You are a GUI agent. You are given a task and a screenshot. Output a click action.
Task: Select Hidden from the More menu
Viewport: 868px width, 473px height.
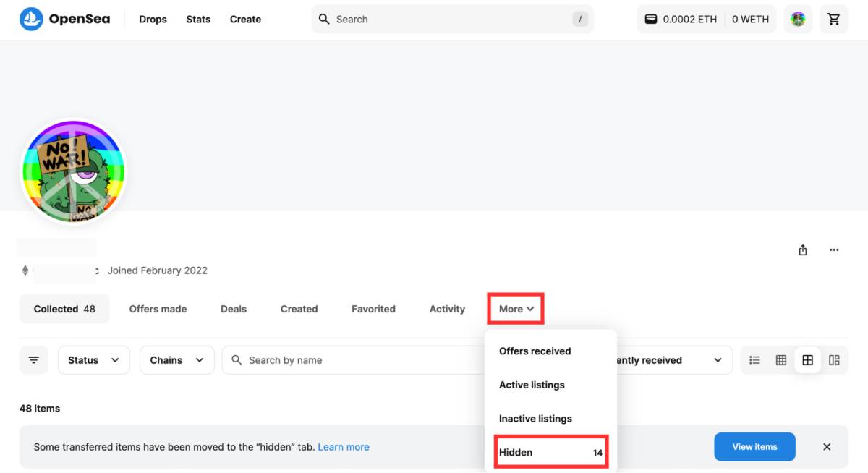[x=550, y=453]
